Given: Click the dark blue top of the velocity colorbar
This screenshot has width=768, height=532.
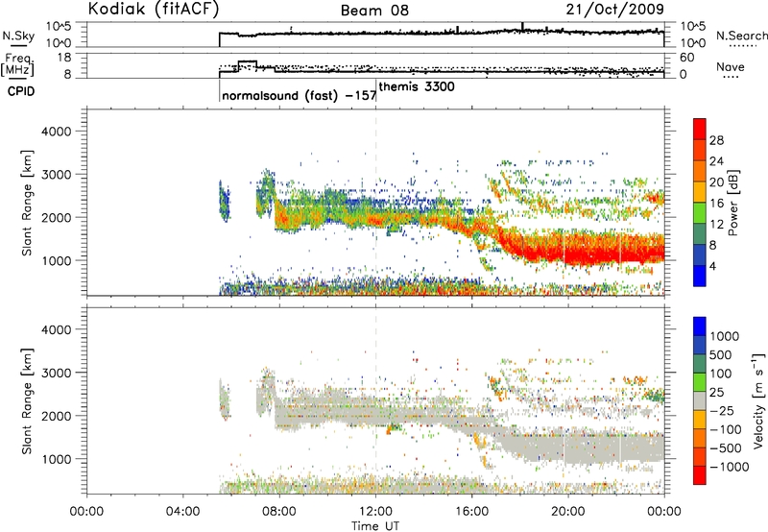Looking at the screenshot, I should [x=700, y=326].
